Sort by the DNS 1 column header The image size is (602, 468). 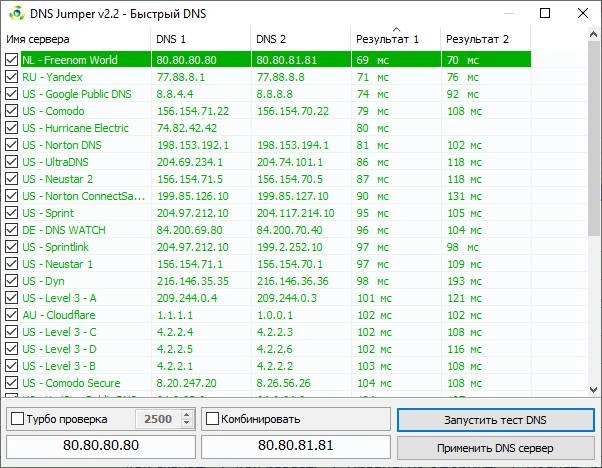tap(201, 39)
